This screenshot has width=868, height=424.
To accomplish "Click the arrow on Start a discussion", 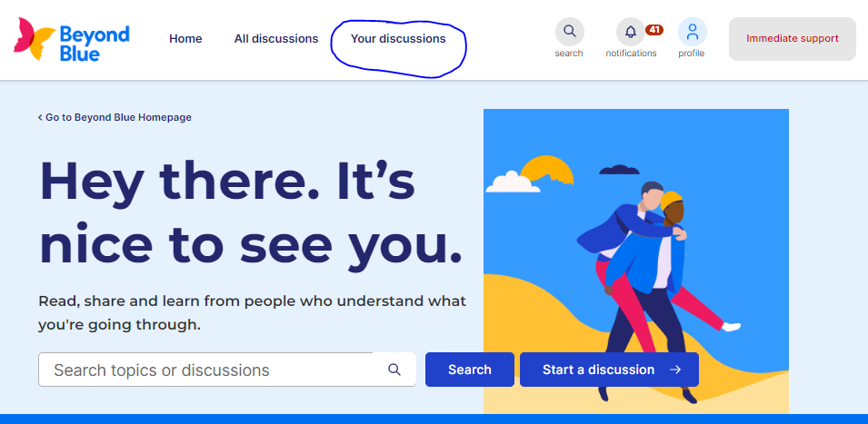I will (x=674, y=370).
